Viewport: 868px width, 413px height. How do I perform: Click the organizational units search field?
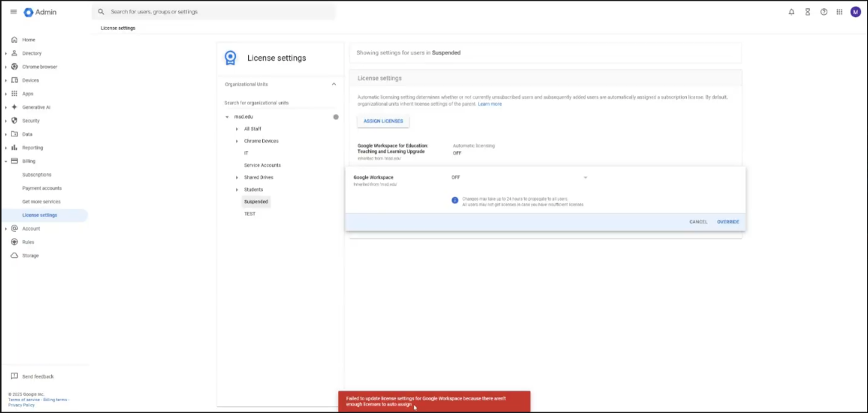[280, 103]
